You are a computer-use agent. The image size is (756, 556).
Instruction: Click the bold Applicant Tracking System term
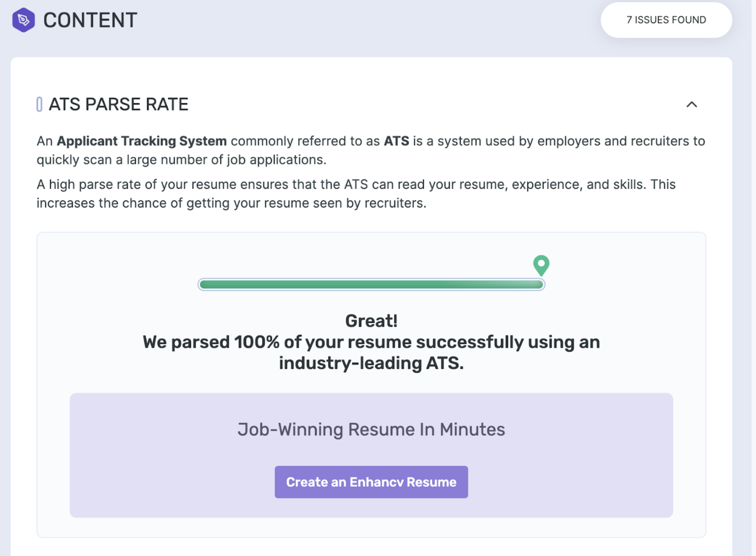(142, 141)
